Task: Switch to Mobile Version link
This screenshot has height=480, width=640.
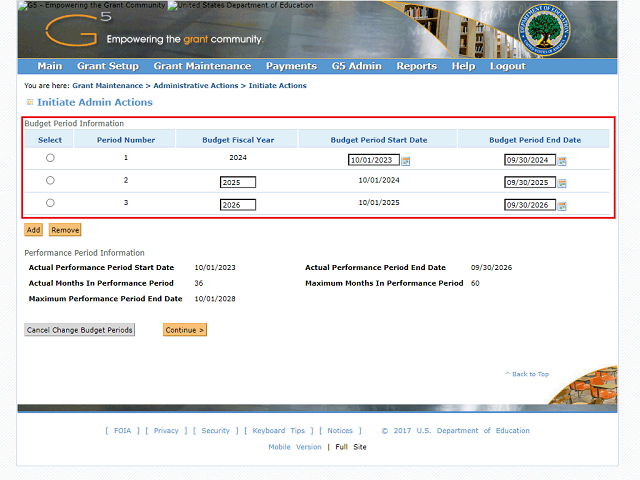Action: click(295, 447)
